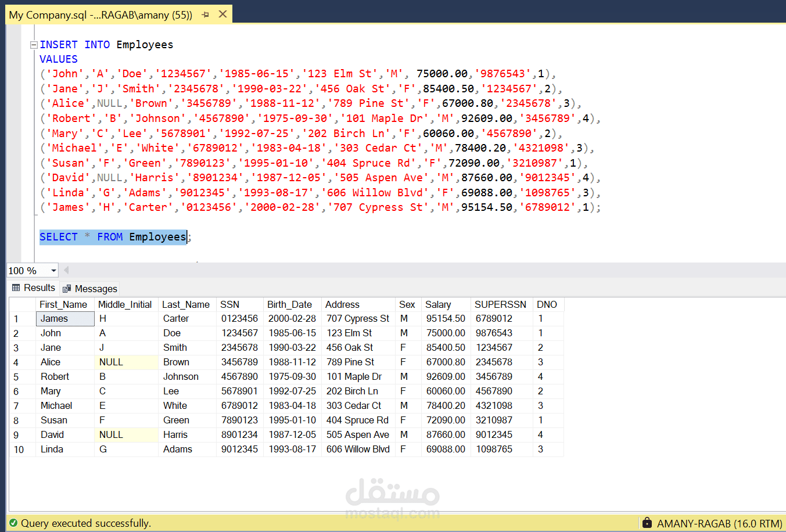Viewport: 786px width, 532px height.
Task: Click the grid icon on the Results tab
Action: point(15,287)
